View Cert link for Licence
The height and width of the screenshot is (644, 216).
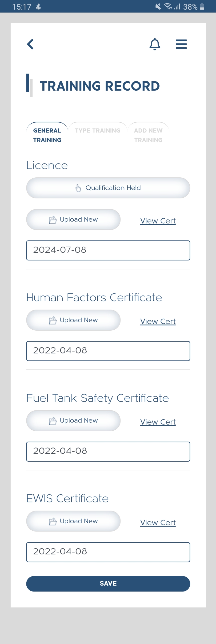click(x=158, y=221)
